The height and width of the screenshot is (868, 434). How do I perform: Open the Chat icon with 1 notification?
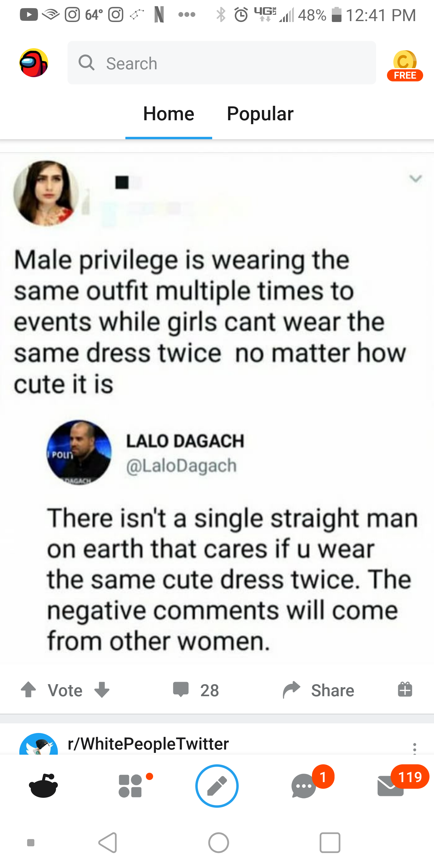point(303,786)
